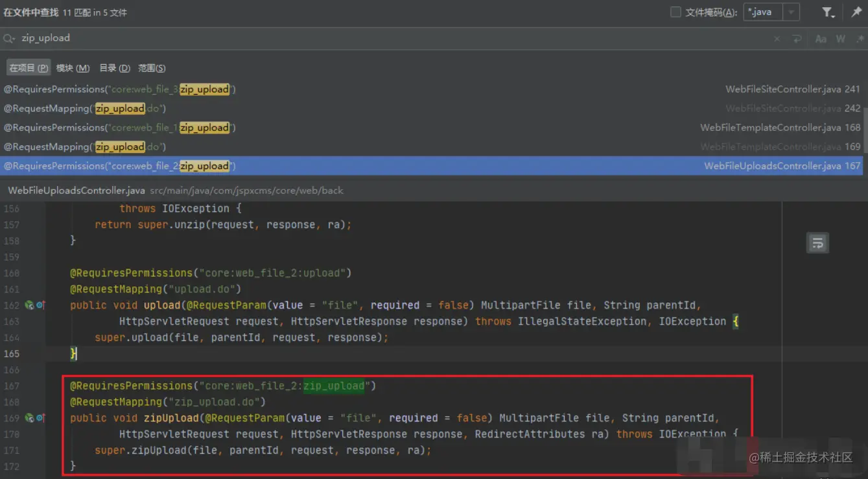Toggle regex (.*) search mode
This screenshot has height=479, width=868.
point(860,39)
